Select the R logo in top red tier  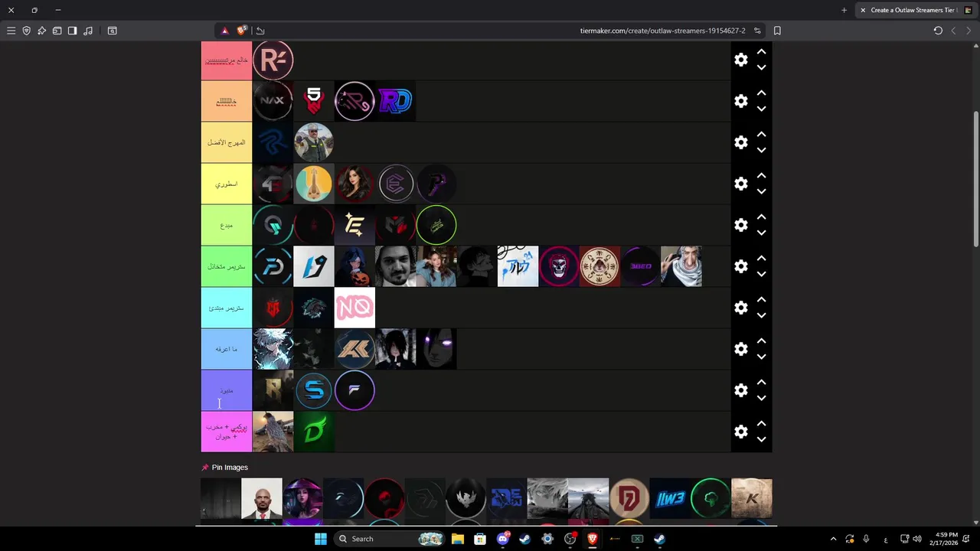273,60
